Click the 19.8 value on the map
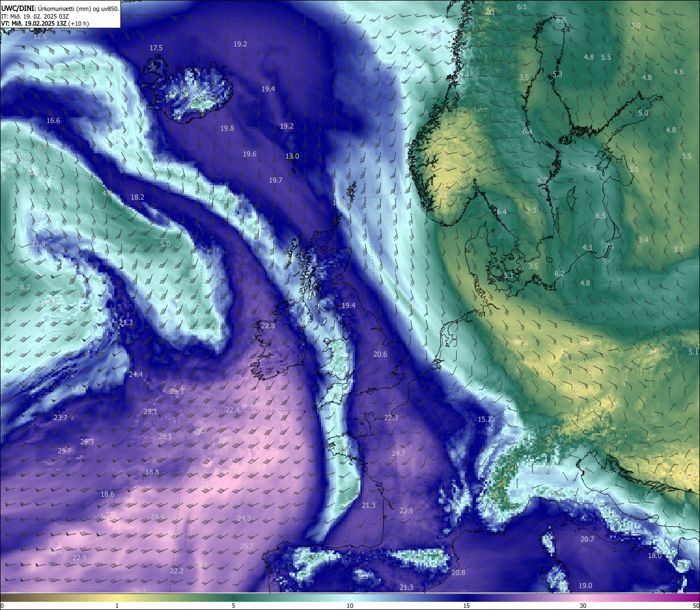The height and width of the screenshot is (610, 700). (227, 129)
